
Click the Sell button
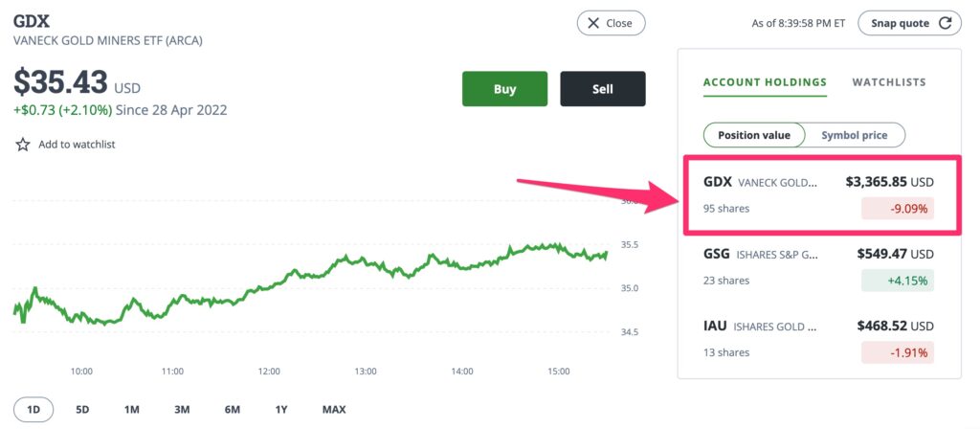point(603,89)
